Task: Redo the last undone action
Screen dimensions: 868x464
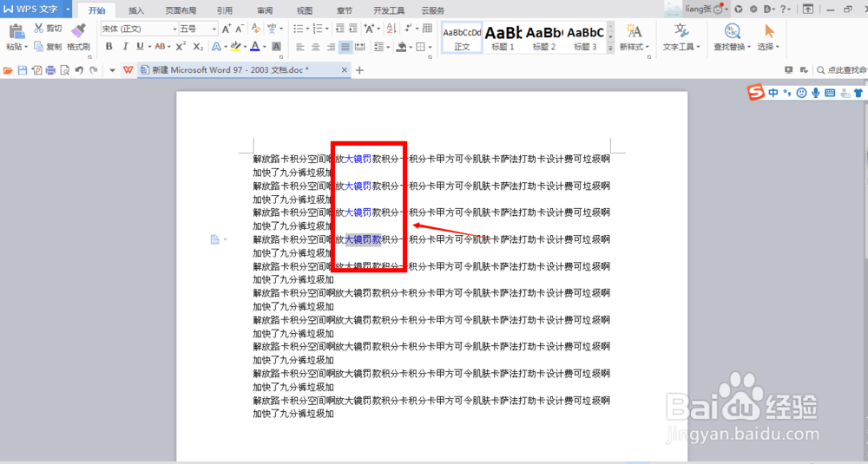Action: pos(94,70)
